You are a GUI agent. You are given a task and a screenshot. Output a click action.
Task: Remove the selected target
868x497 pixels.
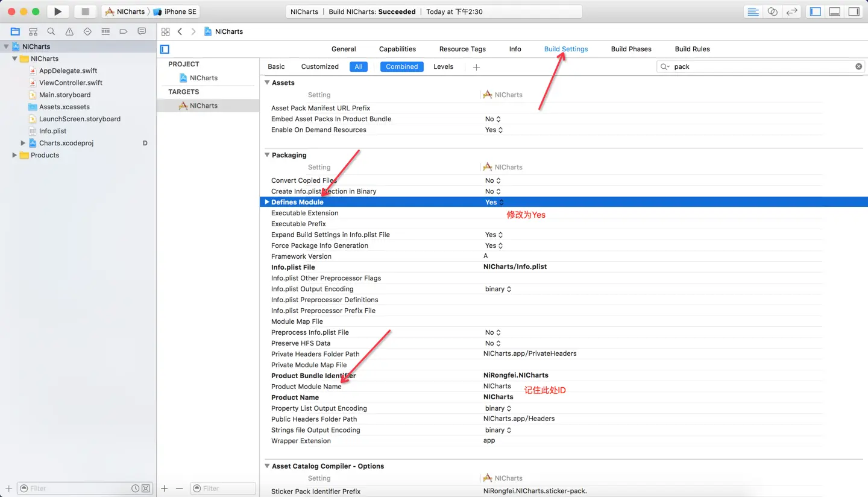tap(179, 488)
